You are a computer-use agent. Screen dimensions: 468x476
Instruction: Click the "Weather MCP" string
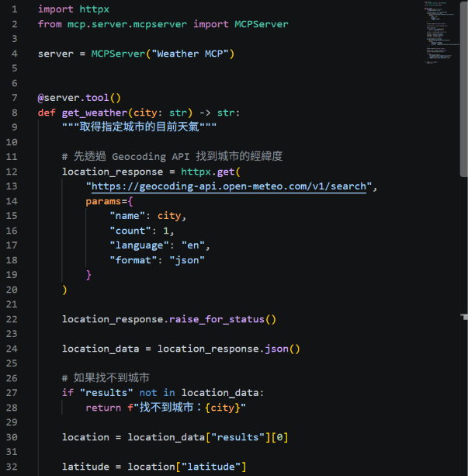pyautogui.click(x=190, y=54)
